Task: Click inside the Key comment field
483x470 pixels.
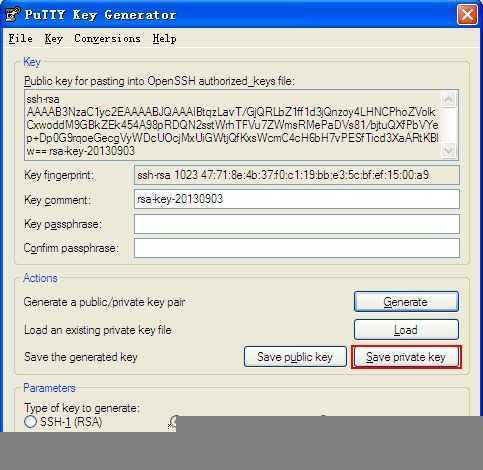Action: tap(297, 199)
